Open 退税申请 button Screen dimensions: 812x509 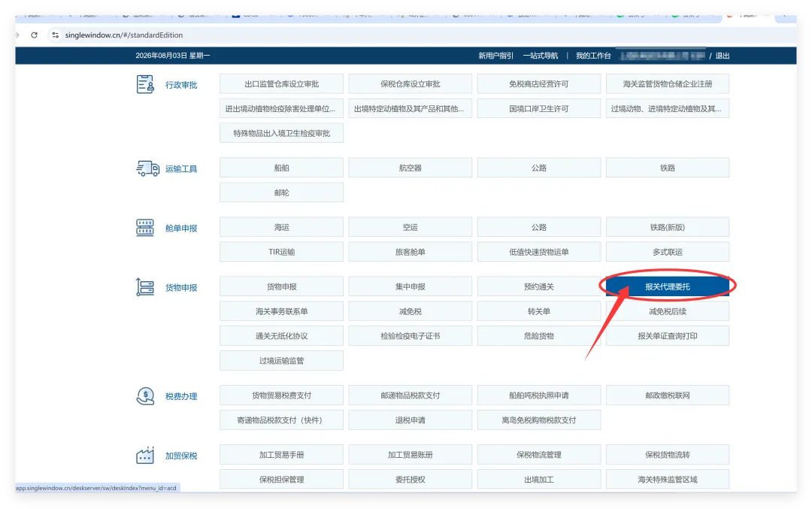click(x=411, y=420)
